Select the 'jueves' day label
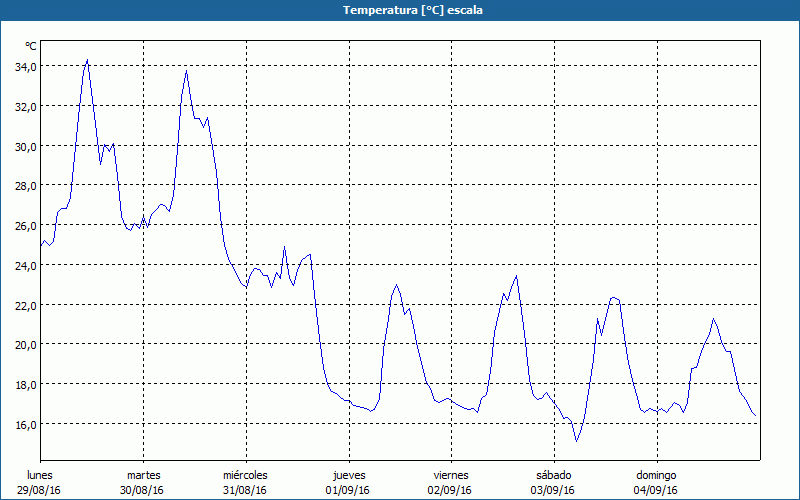 [x=348, y=475]
